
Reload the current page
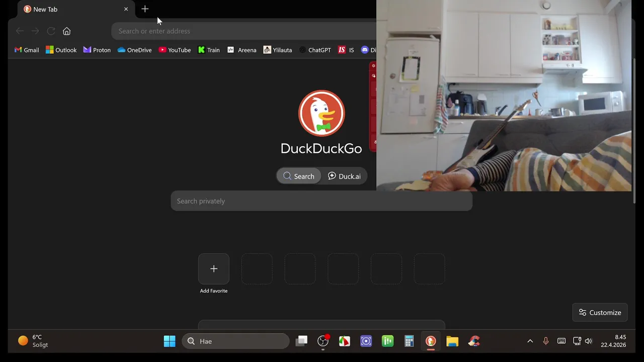pyautogui.click(x=51, y=31)
